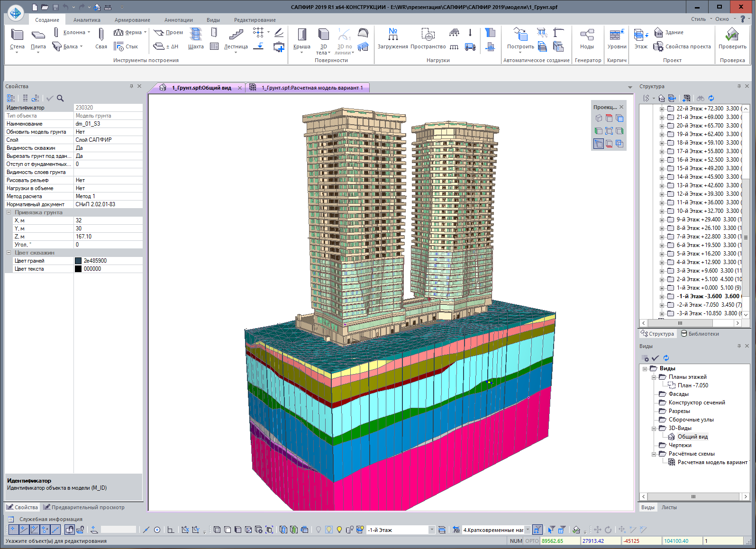Click the Узлы generator icon
The height and width of the screenshot is (549, 756).
587,35
